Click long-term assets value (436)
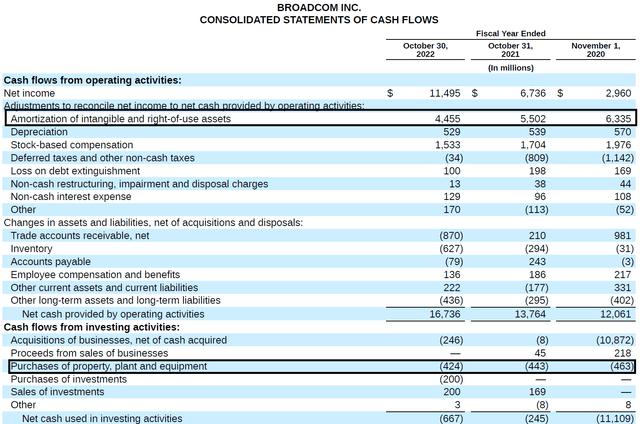 [451, 300]
